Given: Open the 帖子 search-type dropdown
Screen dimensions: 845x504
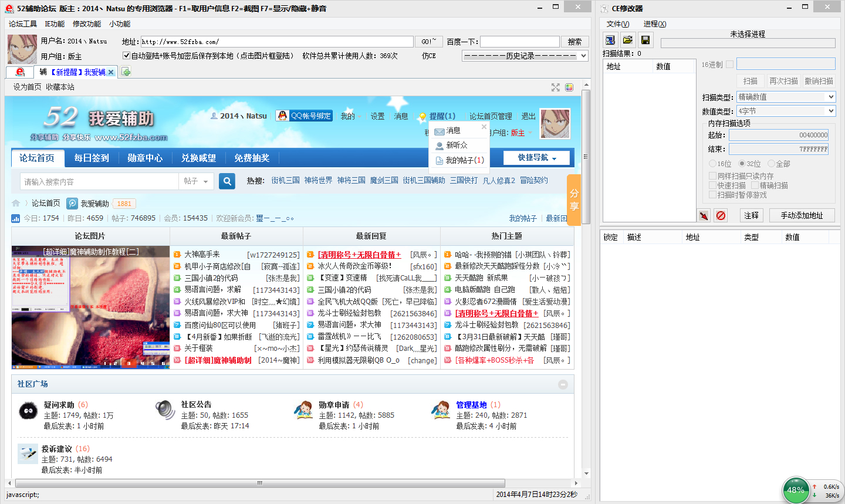Looking at the screenshot, I should [196, 181].
